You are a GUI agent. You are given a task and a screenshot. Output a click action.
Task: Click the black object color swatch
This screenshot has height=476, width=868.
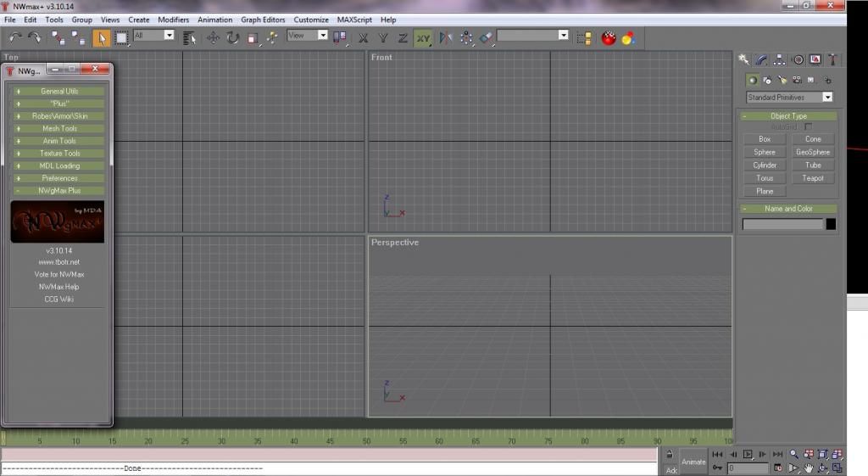(x=831, y=224)
